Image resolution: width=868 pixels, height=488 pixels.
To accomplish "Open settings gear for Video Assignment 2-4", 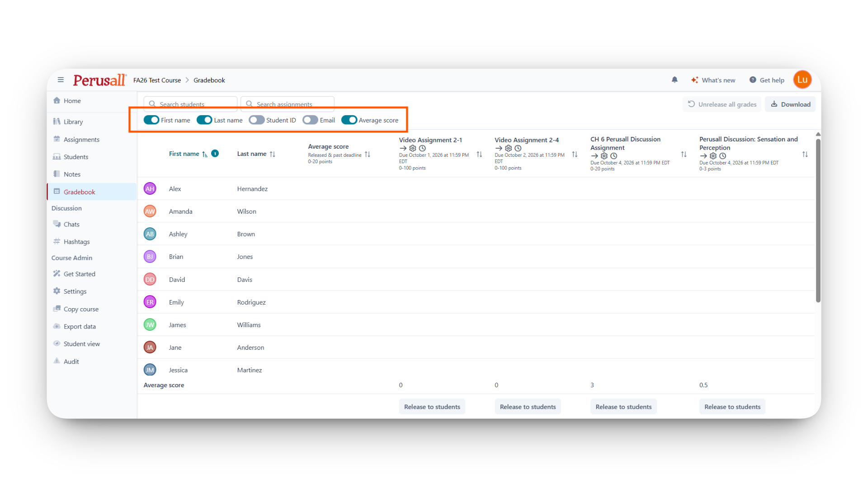I will click(x=509, y=148).
